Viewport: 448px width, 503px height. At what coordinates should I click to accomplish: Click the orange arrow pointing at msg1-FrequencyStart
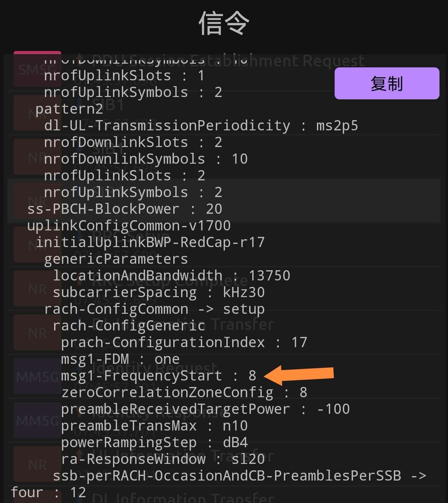299,375
